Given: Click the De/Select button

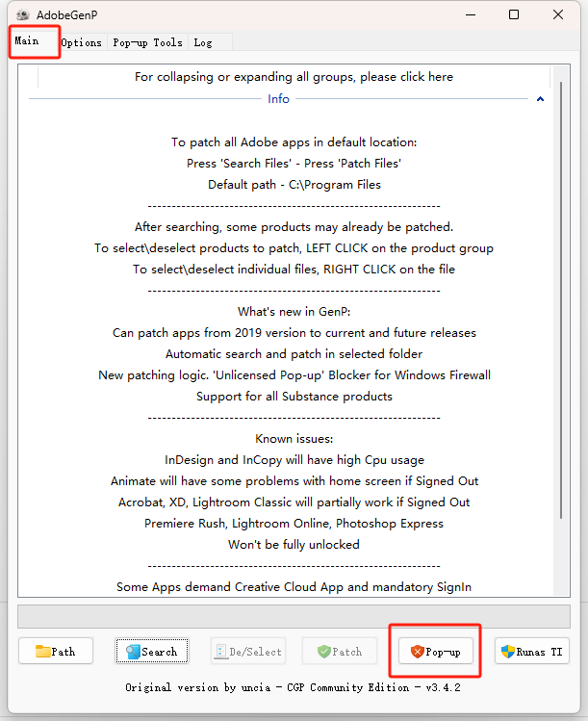Looking at the screenshot, I should click(x=248, y=651).
